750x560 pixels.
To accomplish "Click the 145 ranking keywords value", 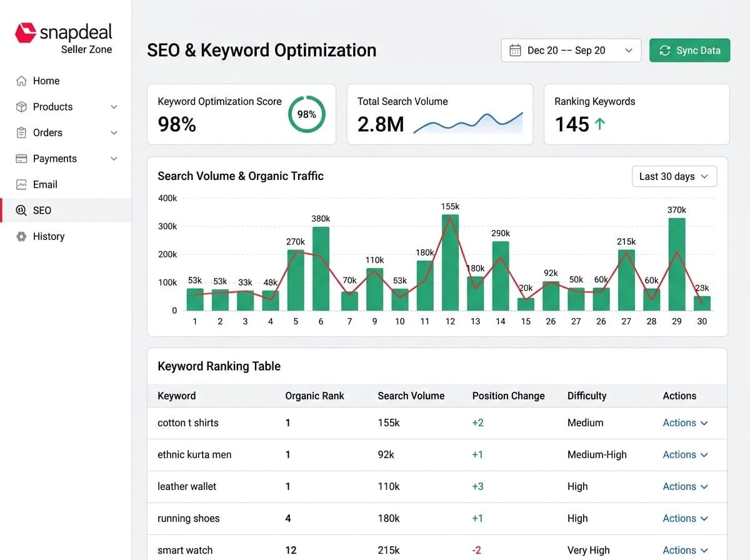I will point(572,124).
